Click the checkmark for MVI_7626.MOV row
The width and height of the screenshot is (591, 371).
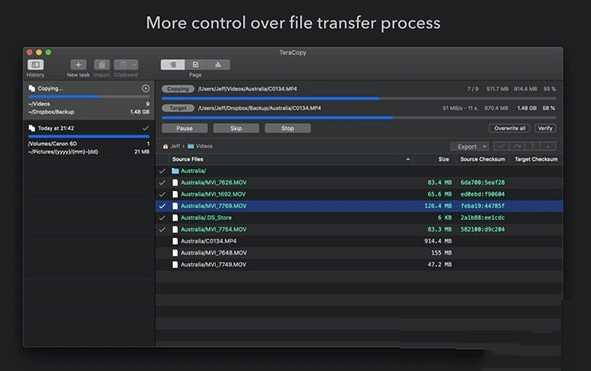(162, 182)
